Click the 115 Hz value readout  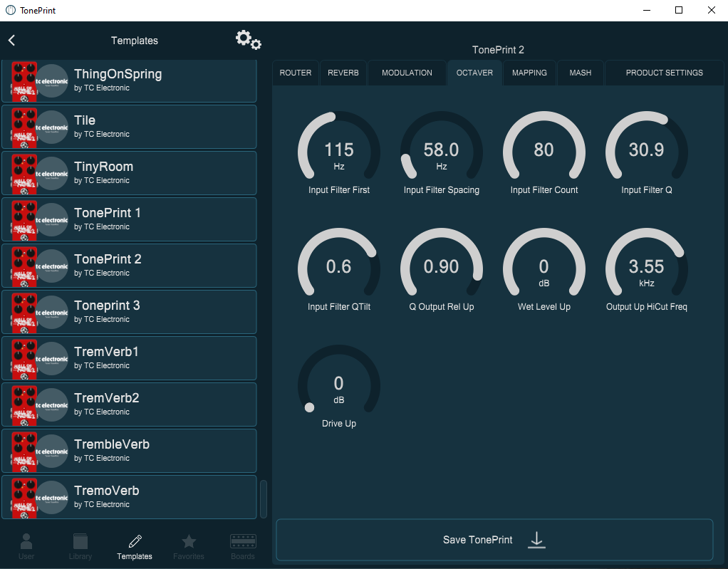click(x=339, y=155)
